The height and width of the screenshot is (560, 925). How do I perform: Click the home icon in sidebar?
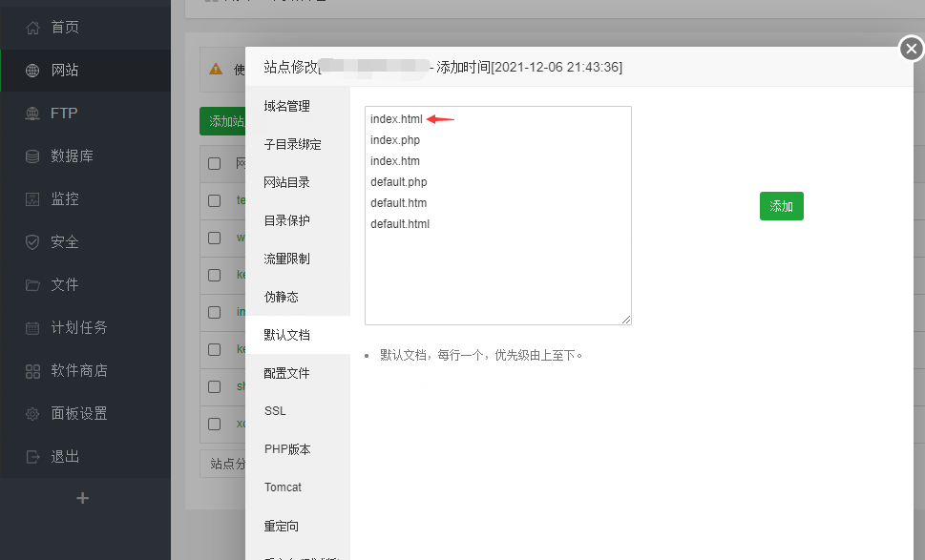(32, 28)
